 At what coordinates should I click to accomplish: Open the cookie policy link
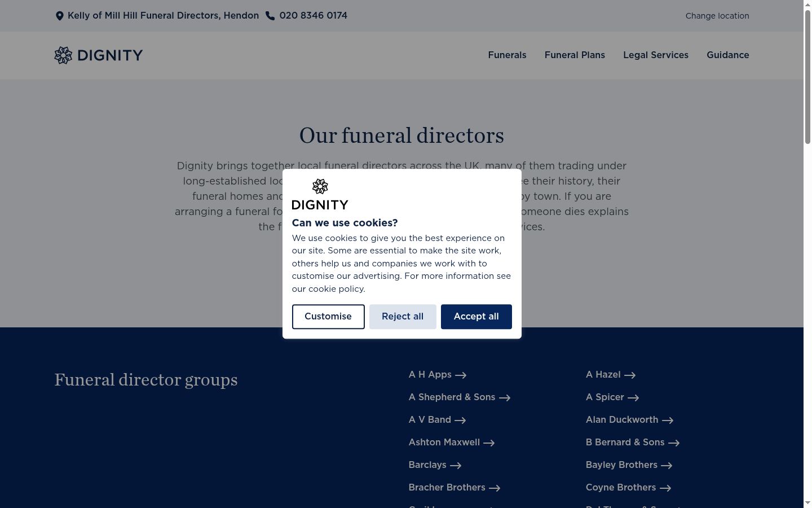[x=337, y=289]
